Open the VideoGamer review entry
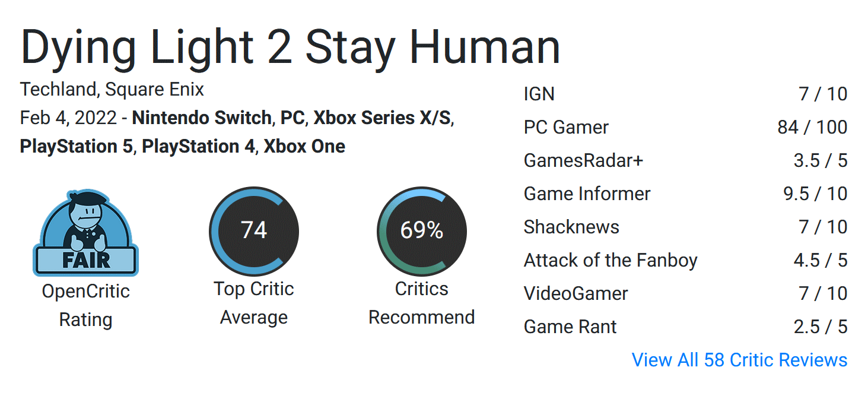The image size is (868, 402). click(685, 293)
